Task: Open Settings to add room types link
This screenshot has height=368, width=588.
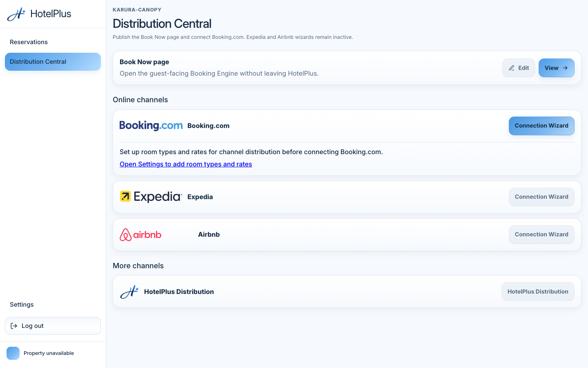Action: 186,164
